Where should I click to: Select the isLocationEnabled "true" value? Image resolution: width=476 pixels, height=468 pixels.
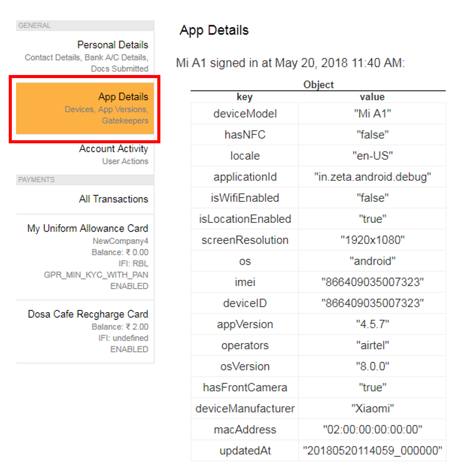[x=373, y=219]
